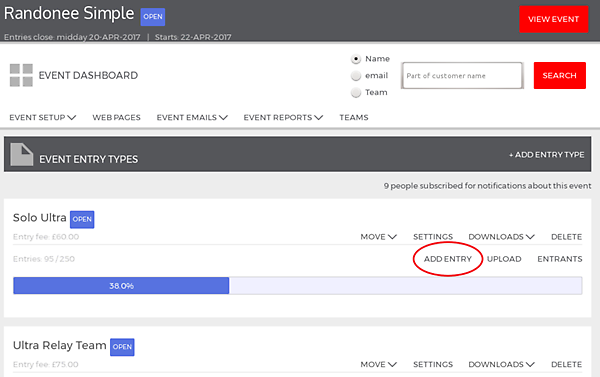The width and height of the screenshot is (600, 377).
Task: Click the '9 people subscribed' notification text
Action: (488, 186)
